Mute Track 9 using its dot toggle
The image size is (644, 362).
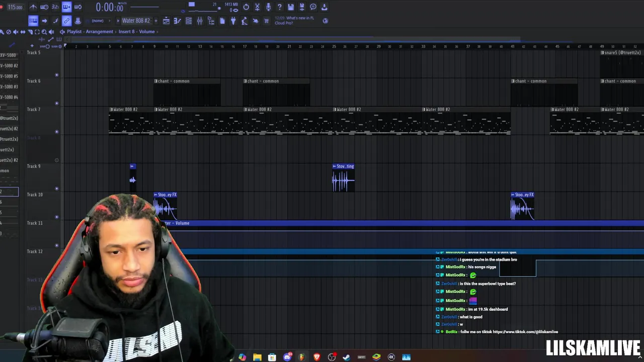56,189
